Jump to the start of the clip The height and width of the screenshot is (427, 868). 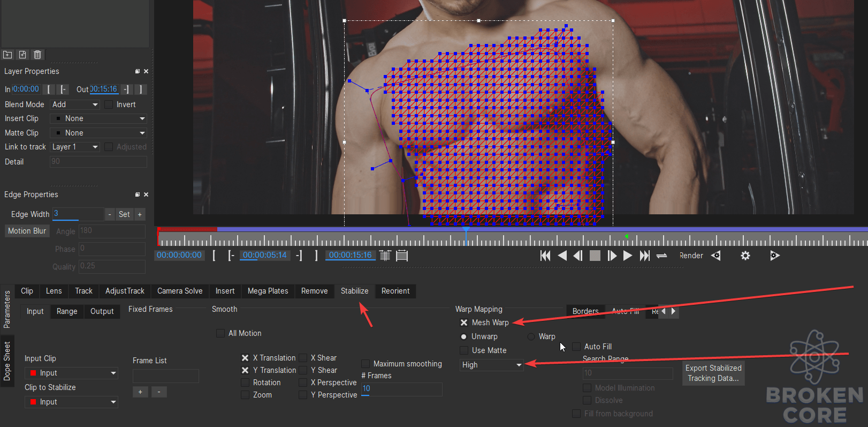point(545,256)
